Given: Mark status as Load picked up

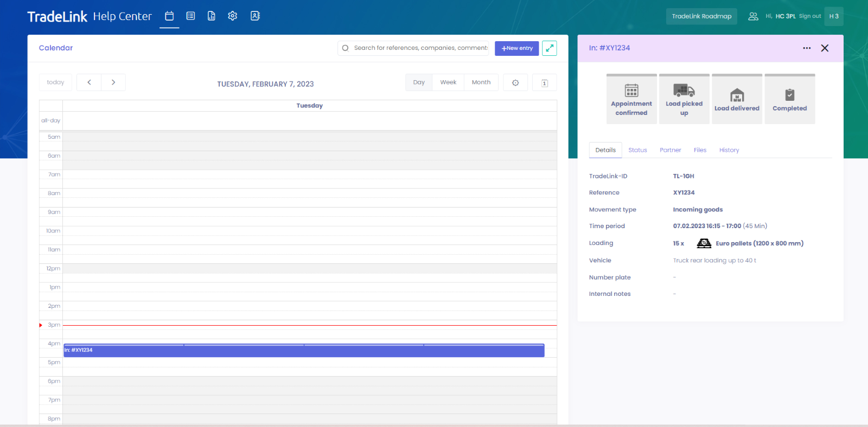Looking at the screenshot, I should point(684,99).
